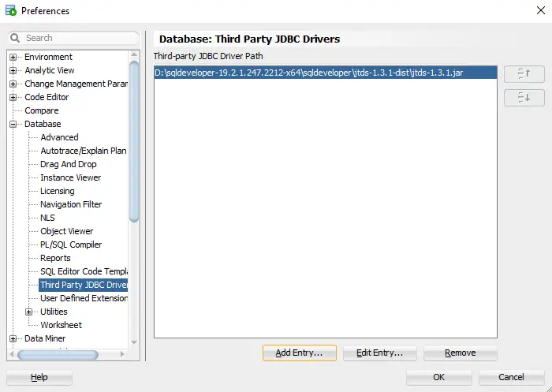Screen dimensions: 552x392
Task: Click the Preferences window icon
Action: 11,10
